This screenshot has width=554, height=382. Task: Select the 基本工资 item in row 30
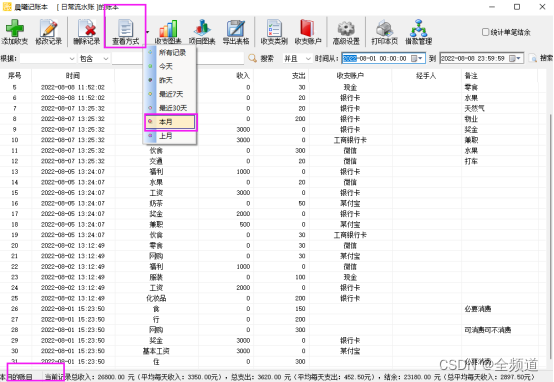click(156, 351)
